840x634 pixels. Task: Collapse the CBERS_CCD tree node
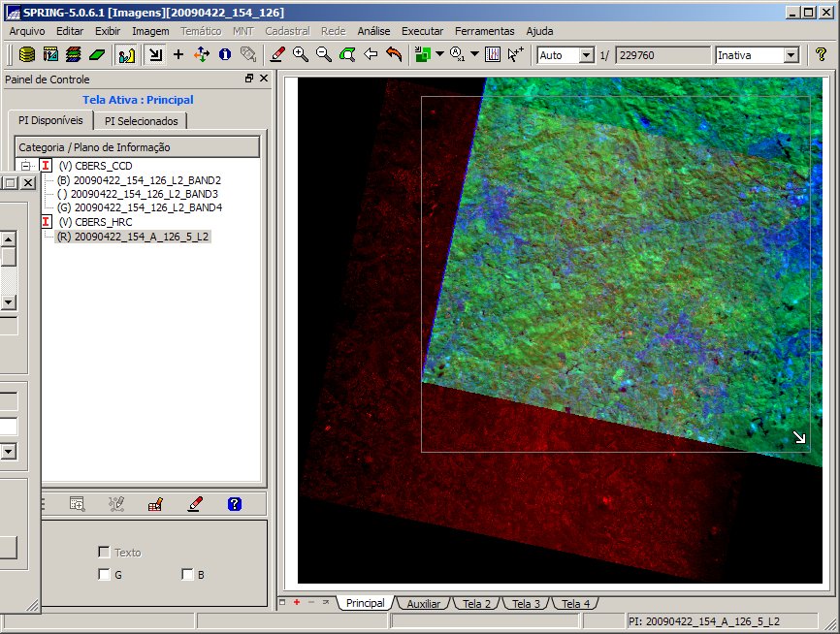(25, 166)
